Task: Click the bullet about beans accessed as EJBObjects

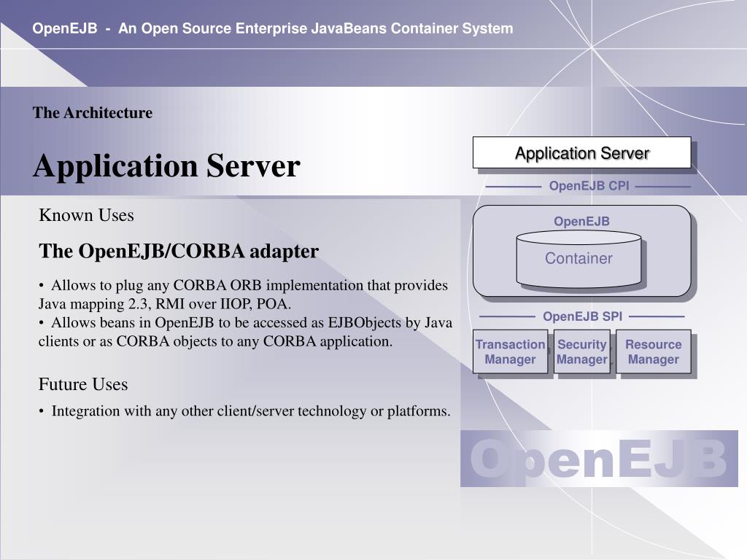Action: point(245,332)
